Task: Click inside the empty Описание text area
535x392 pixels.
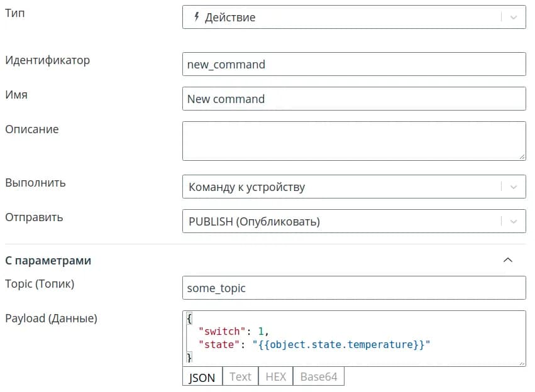Action: [353, 141]
